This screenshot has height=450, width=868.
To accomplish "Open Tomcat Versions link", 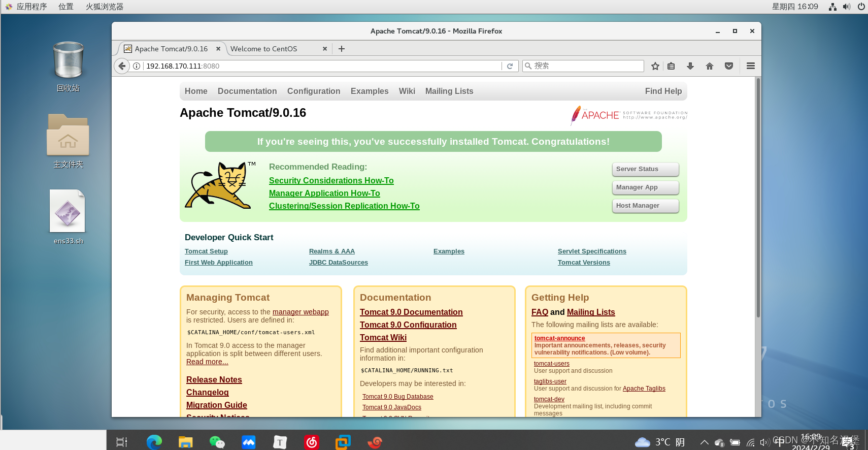I will pyautogui.click(x=584, y=263).
